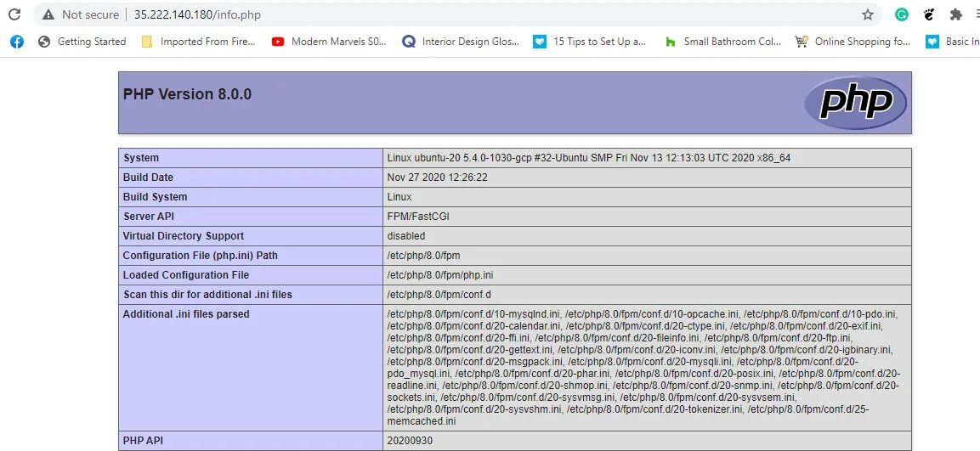Image resolution: width=980 pixels, height=451 pixels.
Task: Click Scan this dir for additional .ini files
Action: click(207, 294)
